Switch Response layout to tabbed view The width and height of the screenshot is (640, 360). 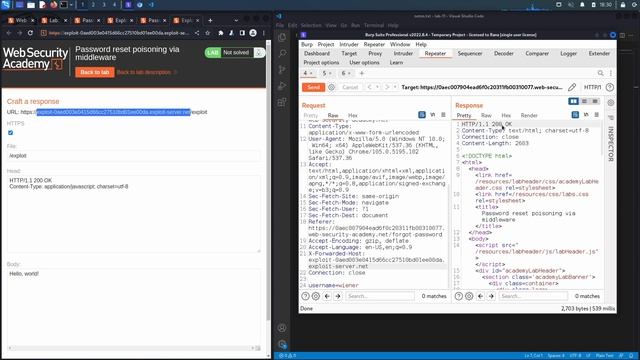tap(595, 101)
